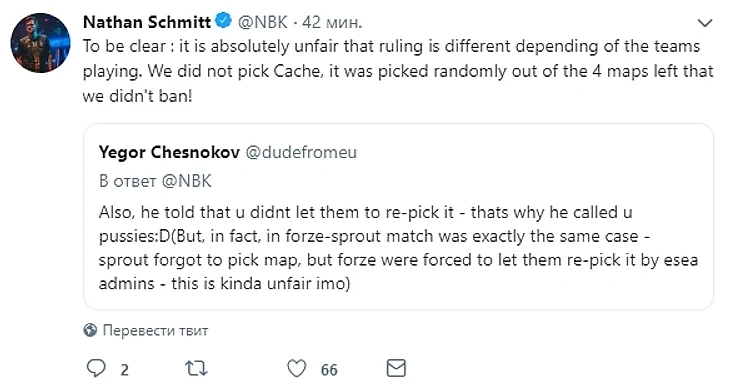The width and height of the screenshot is (730, 385).
Task: Click the 66 likes count
Action: [329, 370]
